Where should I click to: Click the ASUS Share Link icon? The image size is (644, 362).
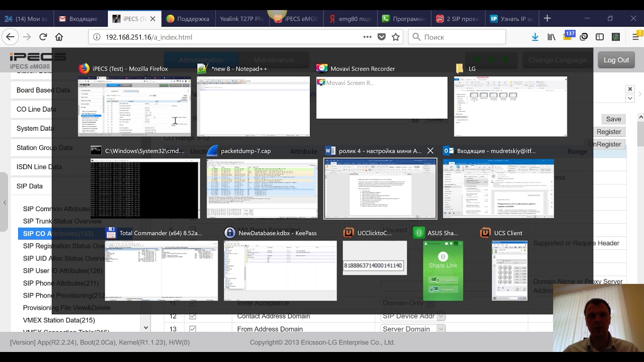click(419, 233)
